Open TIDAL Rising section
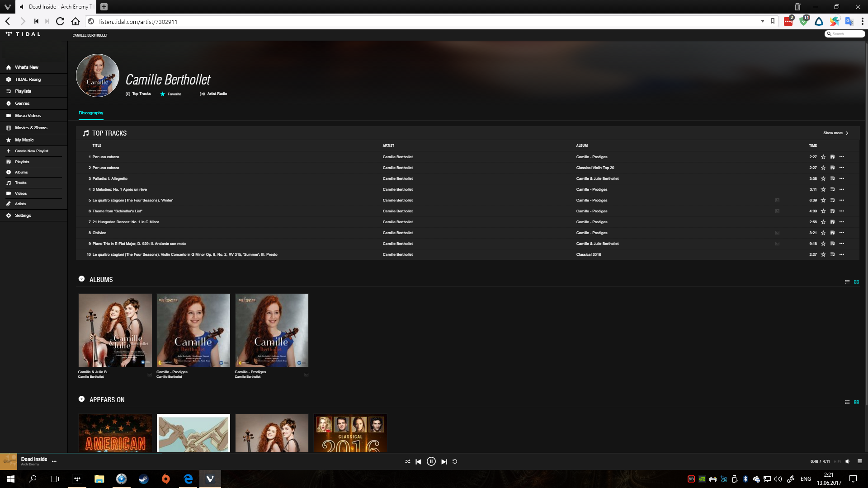868x488 pixels. 28,80
